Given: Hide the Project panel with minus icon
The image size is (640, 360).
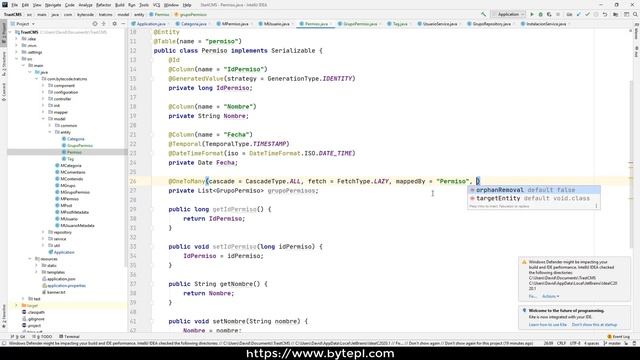Looking at the screenshot, I should pyautogui.click(x=123, y=24).
